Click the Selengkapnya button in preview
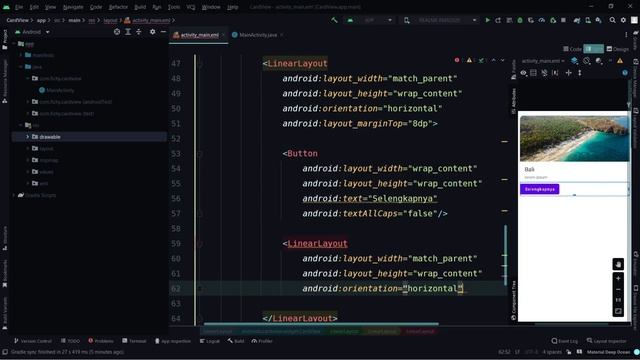The width and height of the screenshot is (640, 360). [x=540, y=189]
